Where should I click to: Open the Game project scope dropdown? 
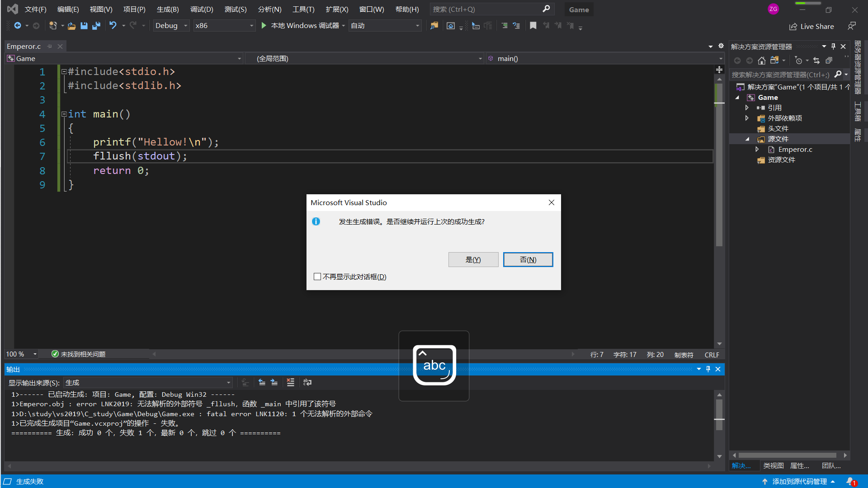(124, 58)
